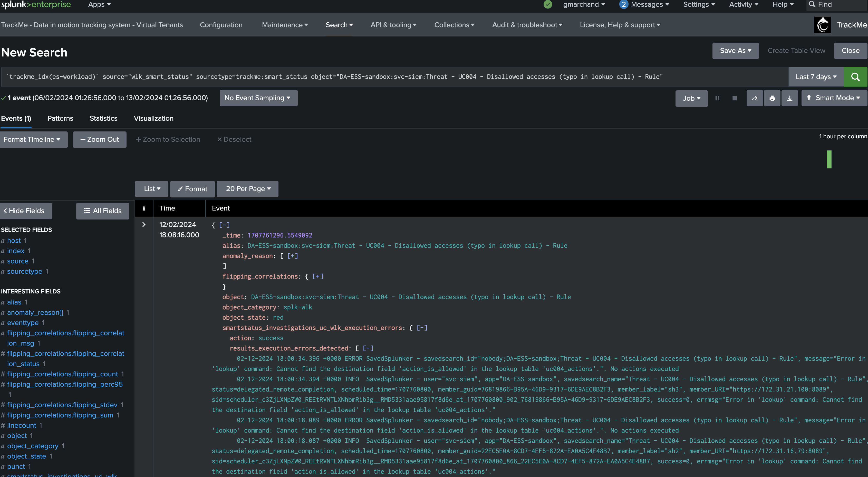Click the Hide Fields button

point(26,211)
